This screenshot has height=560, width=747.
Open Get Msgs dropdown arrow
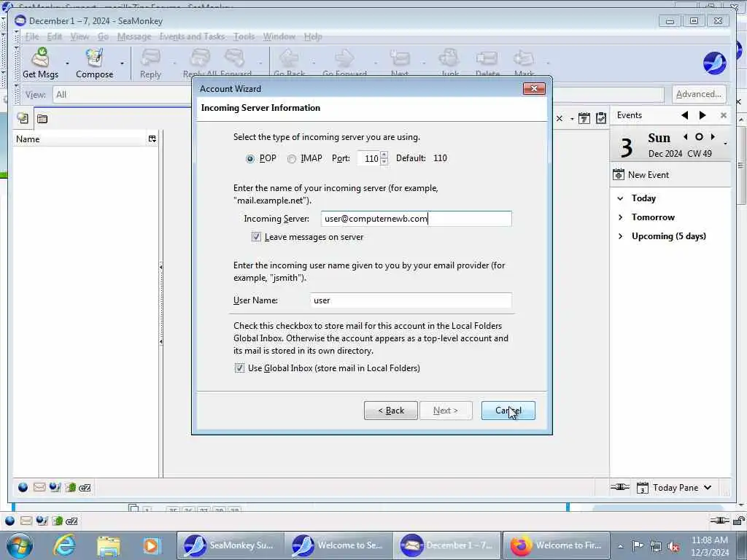[67, 63]
